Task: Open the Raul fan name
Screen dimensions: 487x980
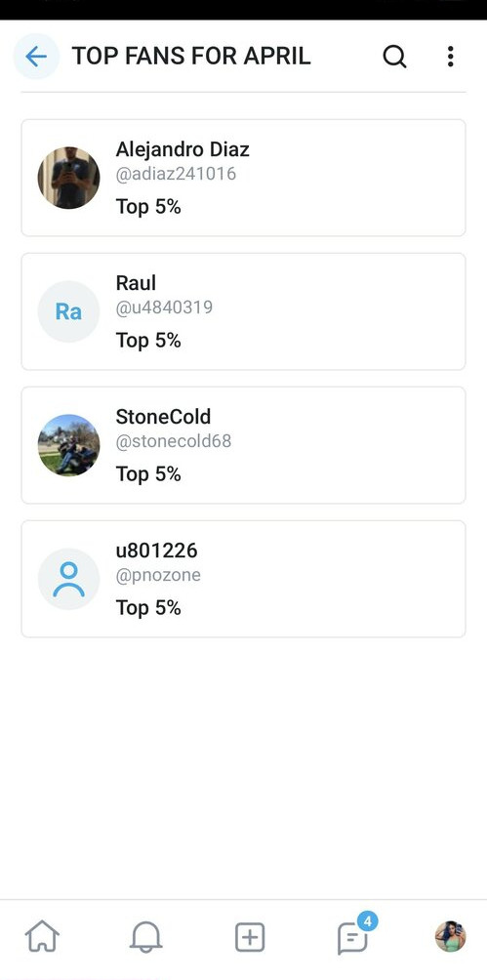Action: coord(136,283)
